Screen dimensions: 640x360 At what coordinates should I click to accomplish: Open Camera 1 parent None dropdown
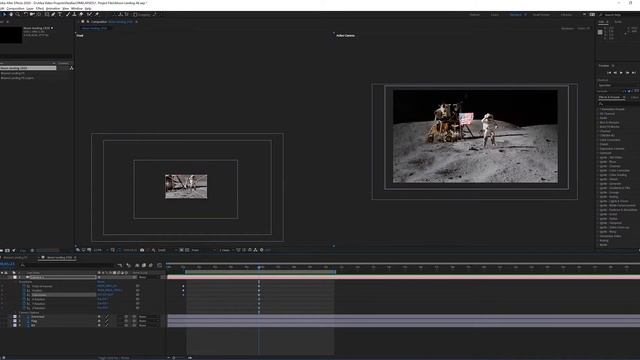coord(148,277)
